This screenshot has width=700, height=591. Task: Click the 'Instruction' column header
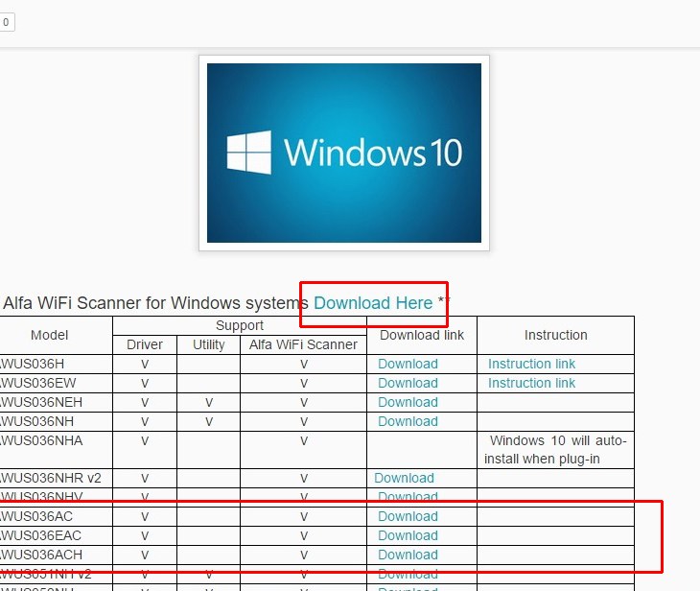[555, 335]
